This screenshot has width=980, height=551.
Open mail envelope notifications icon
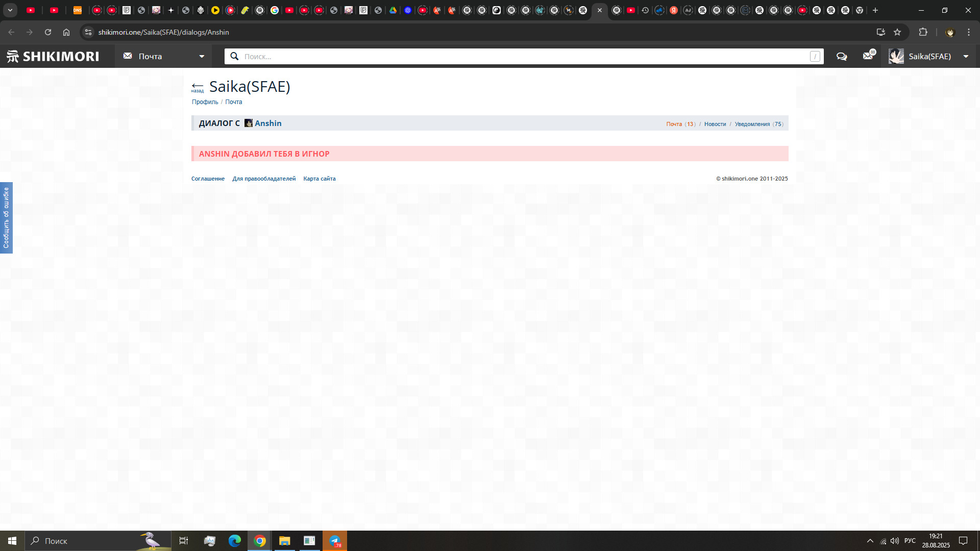point(868,56)
